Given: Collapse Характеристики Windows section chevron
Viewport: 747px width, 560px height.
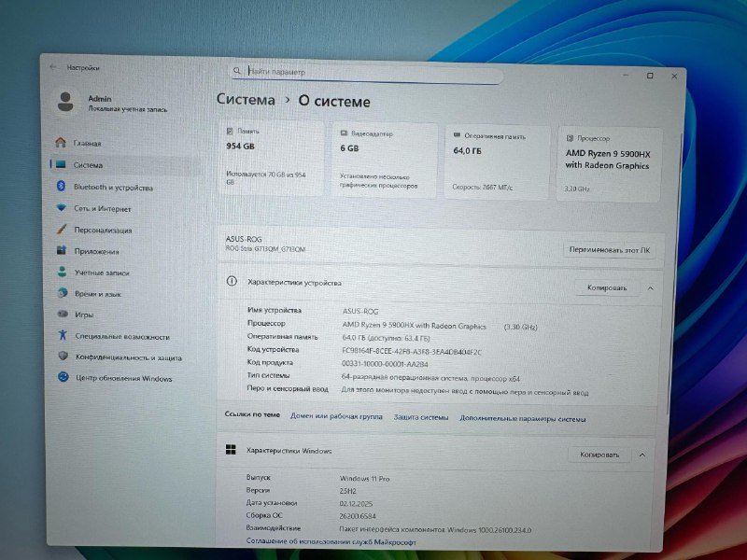Looking at the screenshot, I should 642,455.
